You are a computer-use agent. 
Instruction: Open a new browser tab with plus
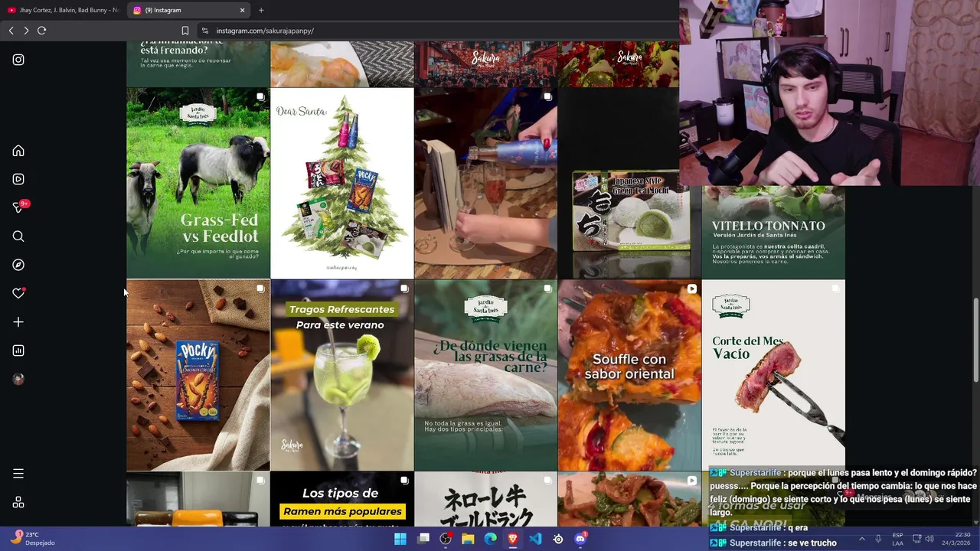(261, 10)
